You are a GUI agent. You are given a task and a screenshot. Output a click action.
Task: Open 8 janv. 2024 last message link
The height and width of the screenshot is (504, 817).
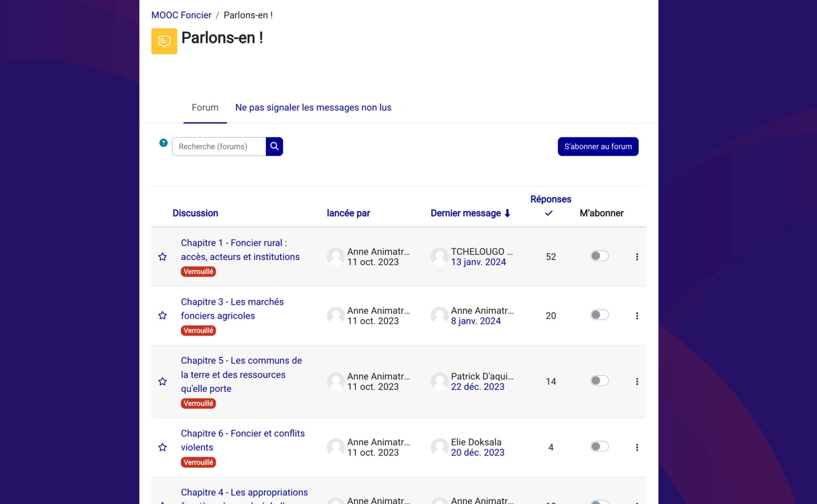click(x=476, y=321)
